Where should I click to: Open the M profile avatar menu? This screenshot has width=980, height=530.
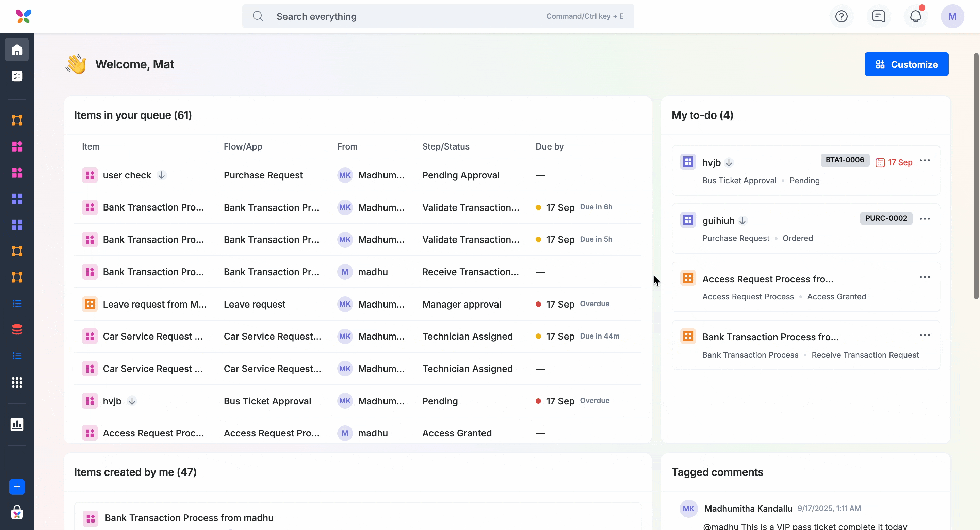tap(952, 16)
